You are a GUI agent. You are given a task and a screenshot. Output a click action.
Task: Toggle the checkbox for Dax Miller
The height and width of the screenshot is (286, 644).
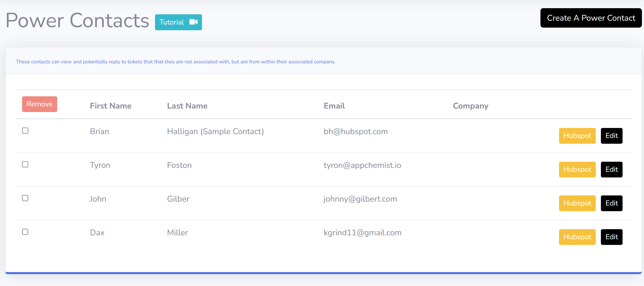25,232
